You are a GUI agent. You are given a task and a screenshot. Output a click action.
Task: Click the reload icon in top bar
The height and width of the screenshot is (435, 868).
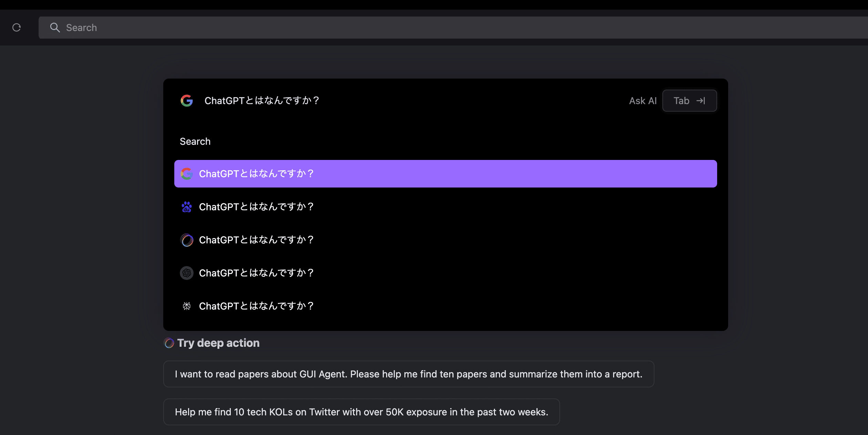[17, 28]
